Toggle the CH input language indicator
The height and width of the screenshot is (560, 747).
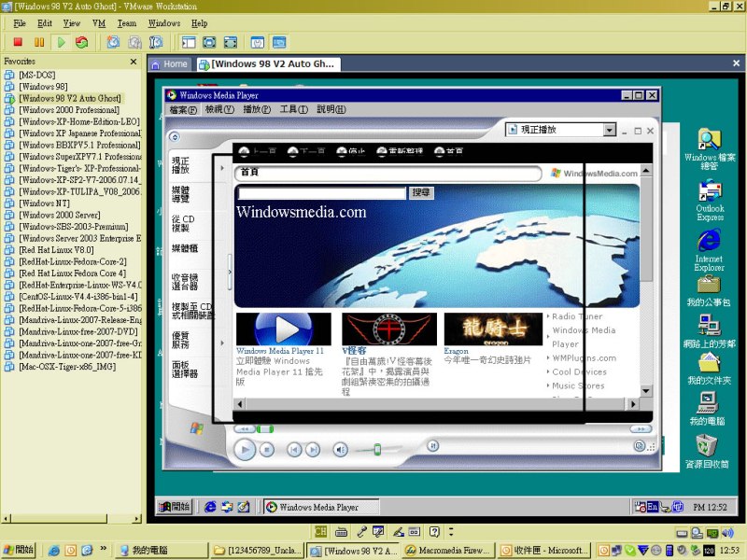[x=320, y=531]
